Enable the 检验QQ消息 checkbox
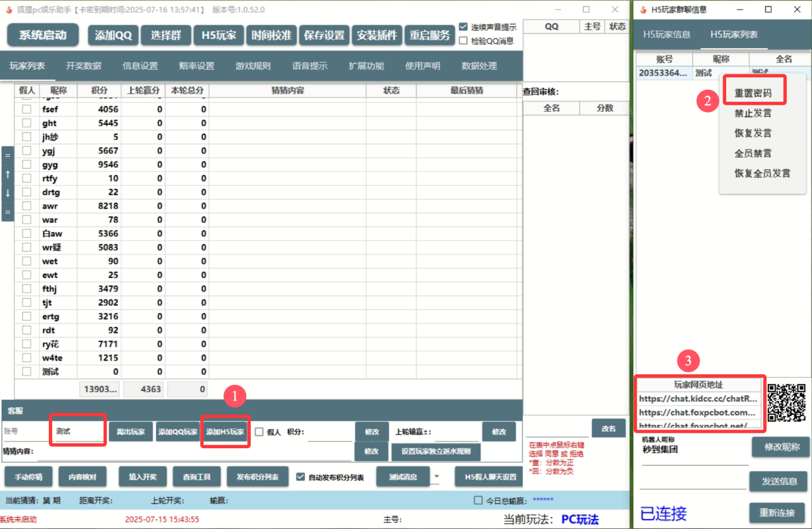812x529 pixels. tap(463, 41)
